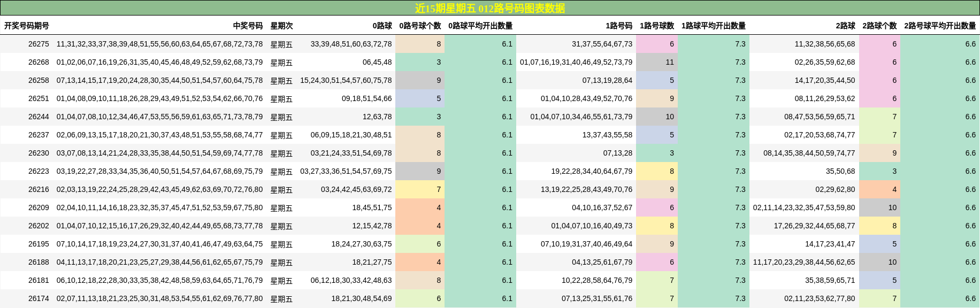The image size is (980, 308).
Task: Click 0路球 cell 33,39,48,51,60,63,72,78
Action: click(351, 44)
